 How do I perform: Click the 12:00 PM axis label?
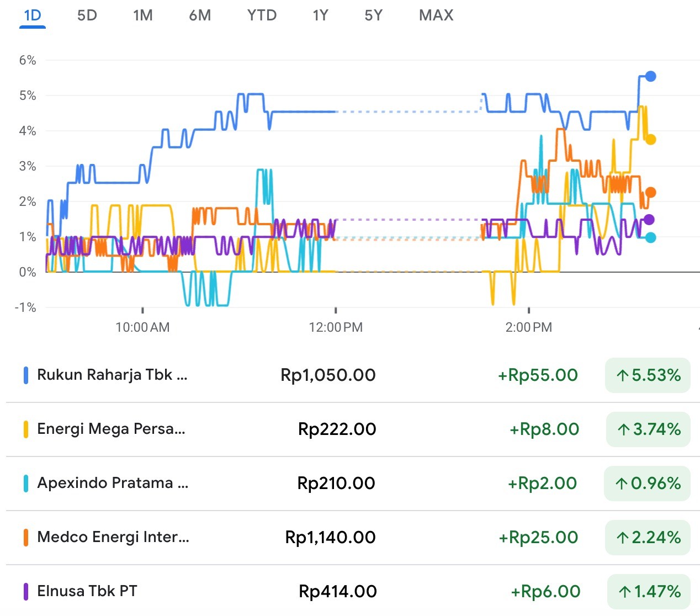coord(336,327)
